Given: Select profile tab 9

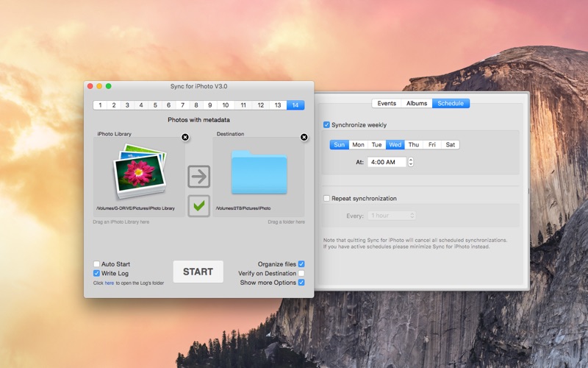Looking at the screenshot, I should point(210,105).
